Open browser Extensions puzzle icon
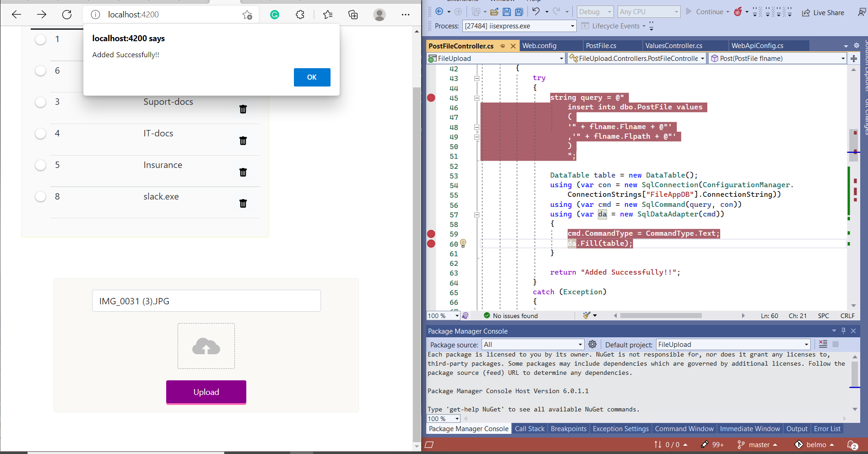 [300, 15]
